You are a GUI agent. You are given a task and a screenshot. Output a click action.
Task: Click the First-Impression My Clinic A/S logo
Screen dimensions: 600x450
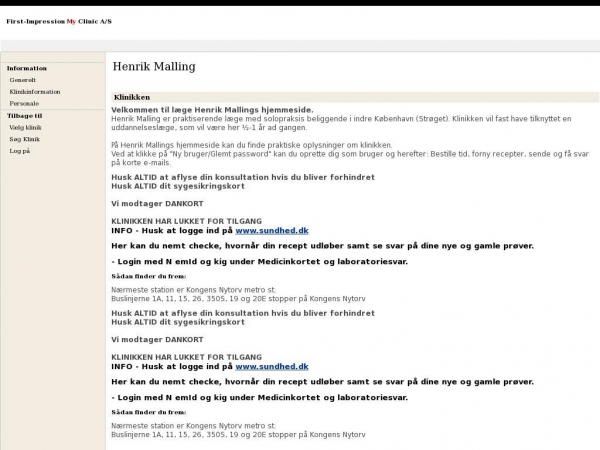click(x=59, y=21)
